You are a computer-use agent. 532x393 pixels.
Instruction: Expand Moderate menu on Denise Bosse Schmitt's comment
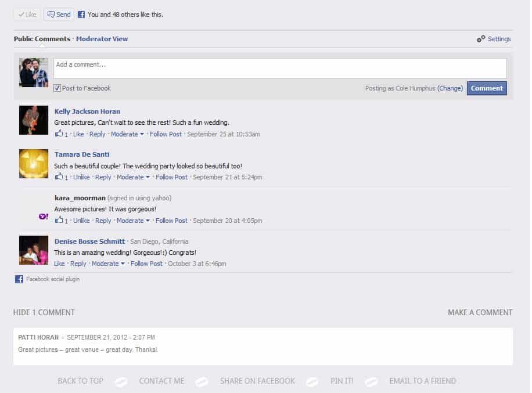pos(109,264)
